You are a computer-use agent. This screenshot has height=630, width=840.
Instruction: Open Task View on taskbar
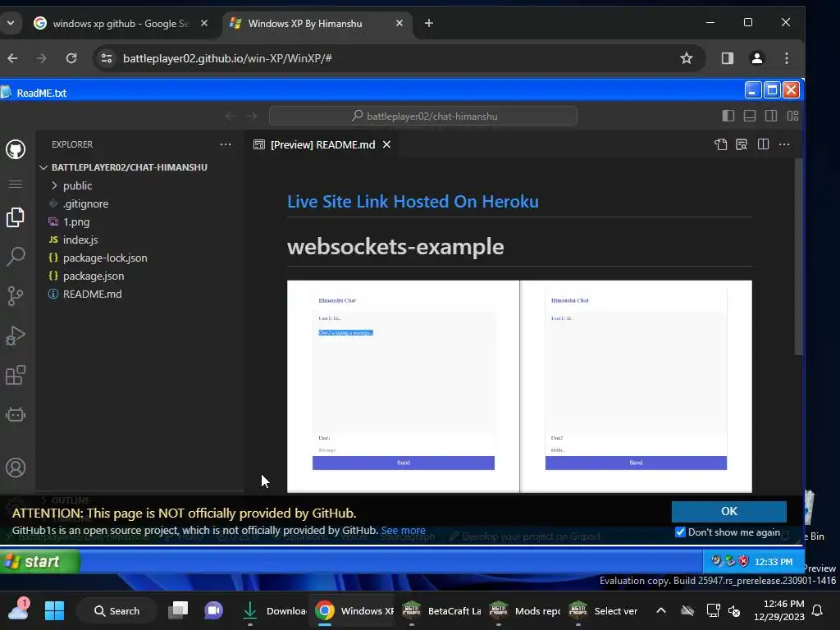(178, 610)
